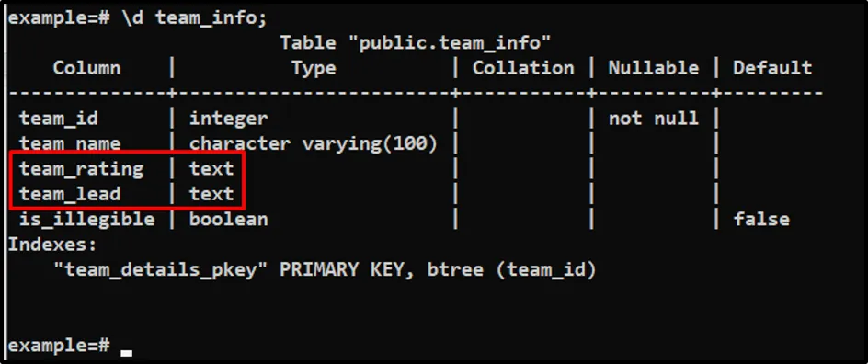
Task: Select the team_name column name
Action: pos(70,143)
